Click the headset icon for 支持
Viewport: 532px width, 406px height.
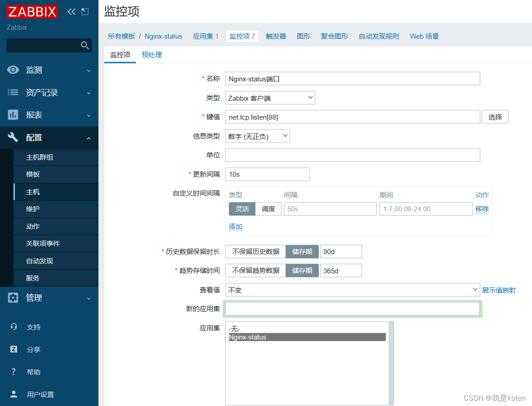tap(13, 327)
